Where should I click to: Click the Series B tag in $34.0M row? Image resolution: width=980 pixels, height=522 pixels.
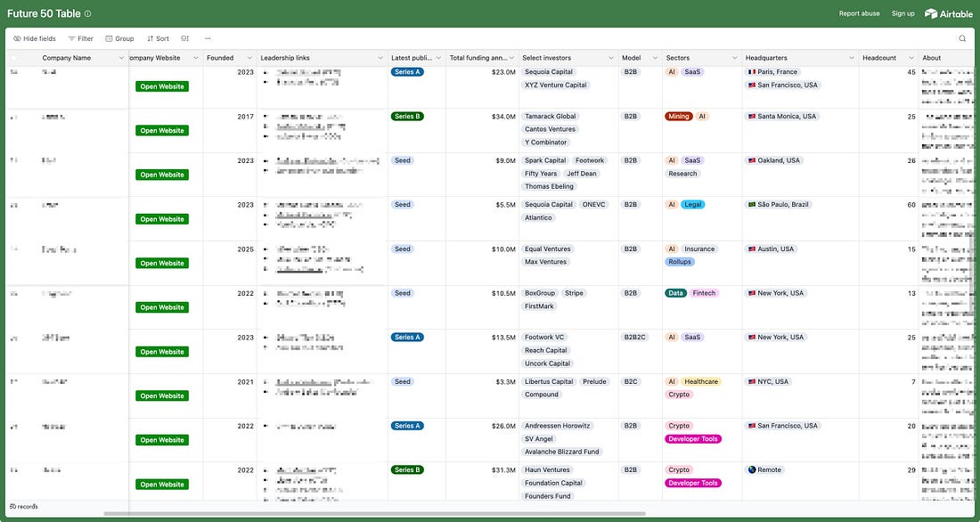pos(407,117)
